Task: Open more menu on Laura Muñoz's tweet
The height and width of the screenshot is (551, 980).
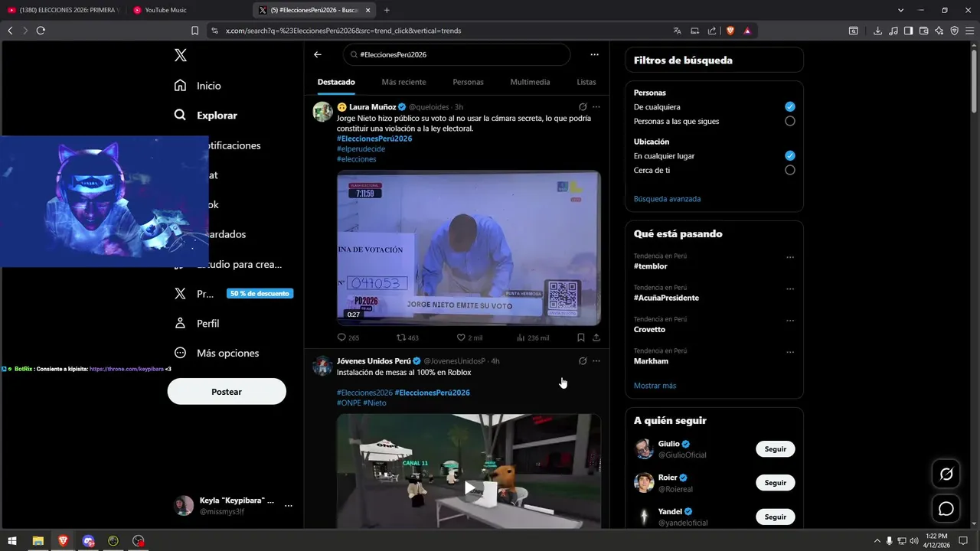Action: click(x=596, y=107)
